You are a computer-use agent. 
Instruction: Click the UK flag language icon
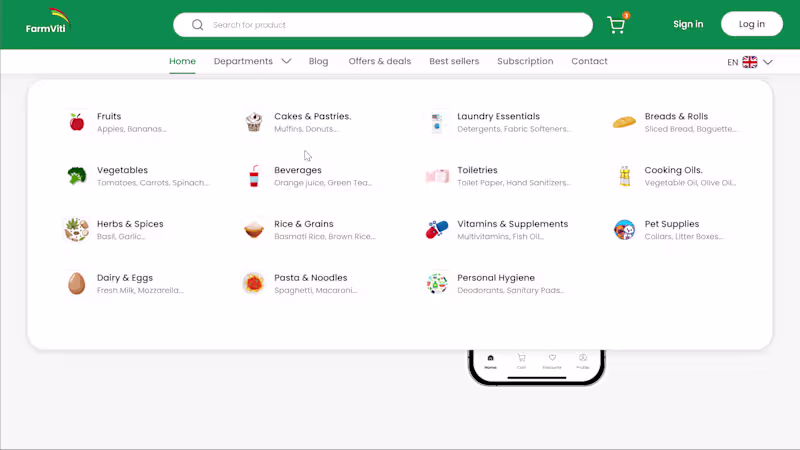point(749,62)
